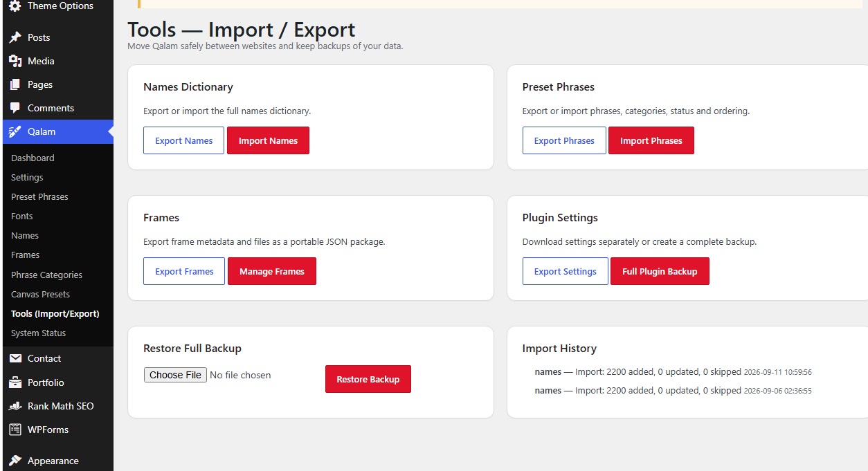This screenshot has width=868, height=471.
Task: Open the Fonts submenu item
Action: [22, 216]
